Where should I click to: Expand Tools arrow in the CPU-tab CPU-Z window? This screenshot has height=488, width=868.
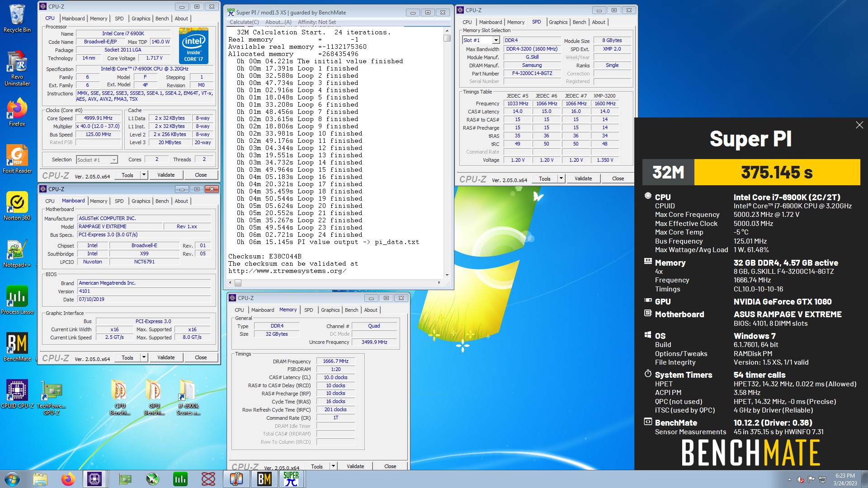144,175
